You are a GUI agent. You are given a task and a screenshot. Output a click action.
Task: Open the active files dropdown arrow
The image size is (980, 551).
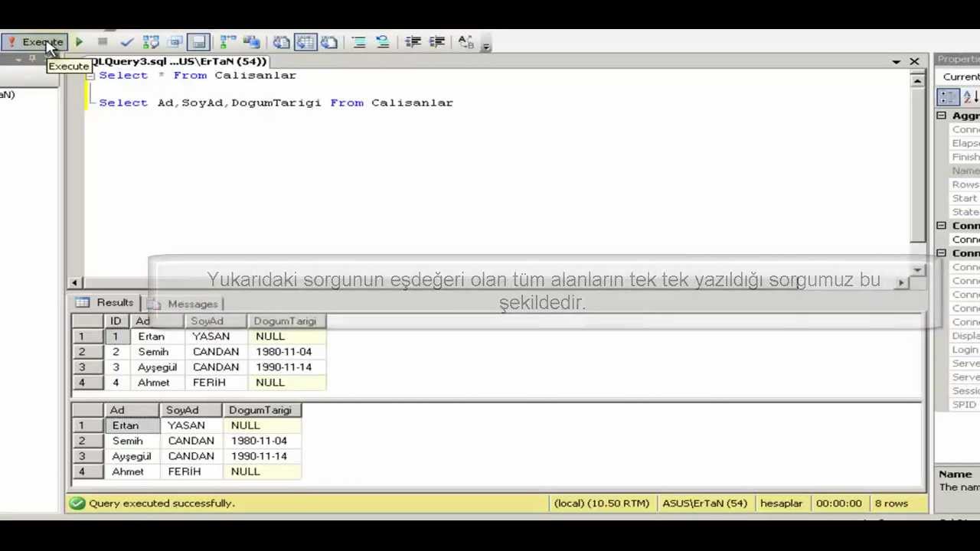[x=896, y=61]
